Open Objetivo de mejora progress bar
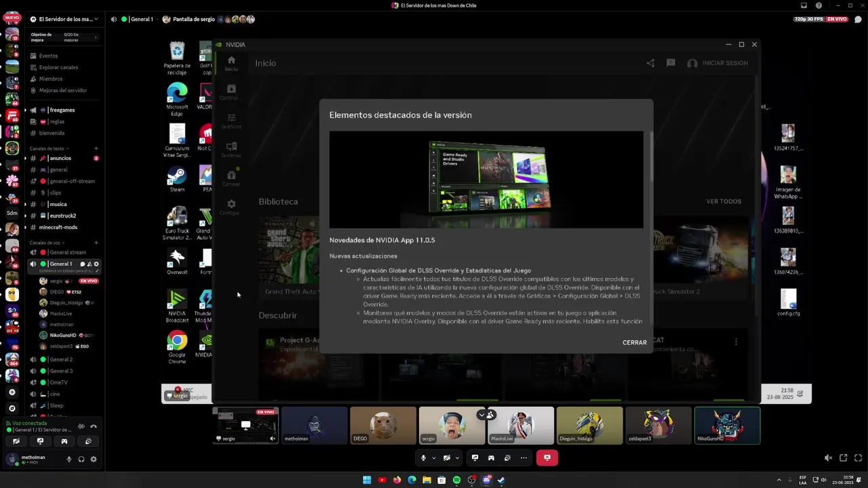Image resolution: width=868 pixels, height=488 pixels. pos(64,37)
